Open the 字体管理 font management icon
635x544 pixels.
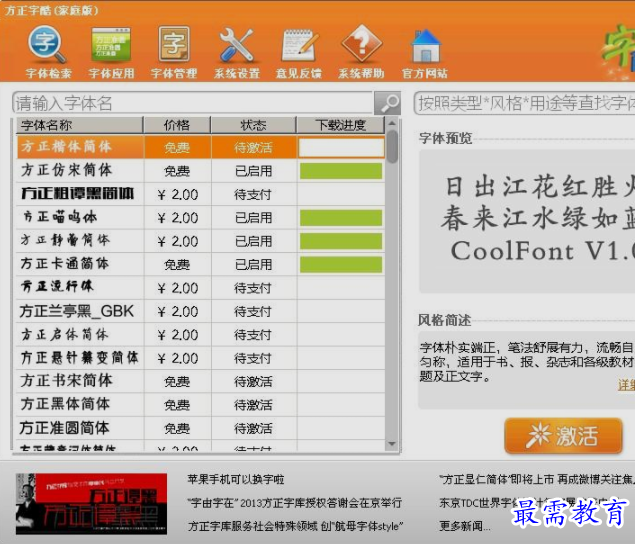click(174, 52)
